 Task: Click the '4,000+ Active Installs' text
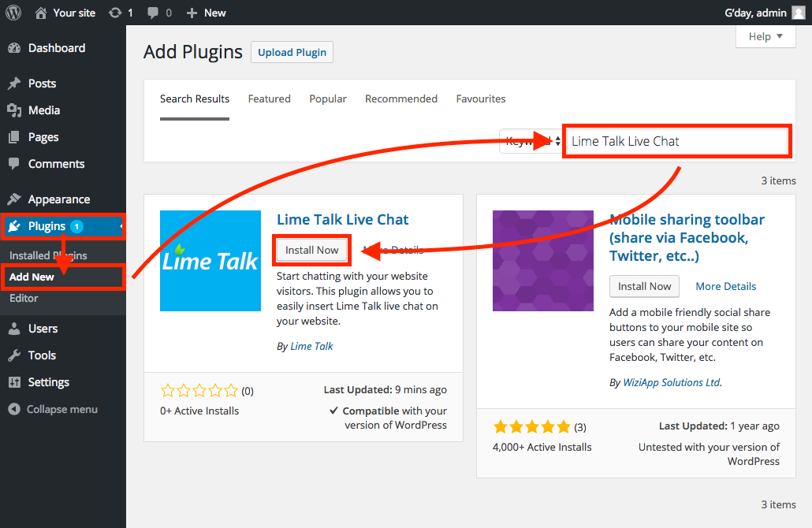point(542,448)
